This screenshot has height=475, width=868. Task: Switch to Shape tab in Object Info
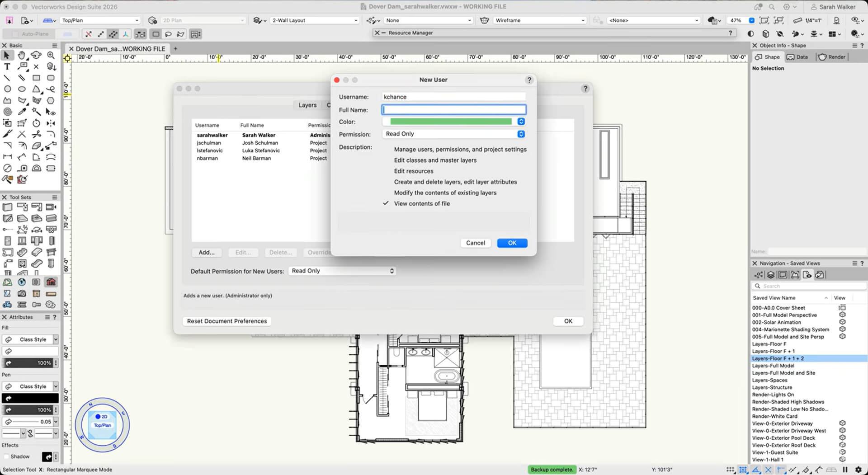coord(767,57)
